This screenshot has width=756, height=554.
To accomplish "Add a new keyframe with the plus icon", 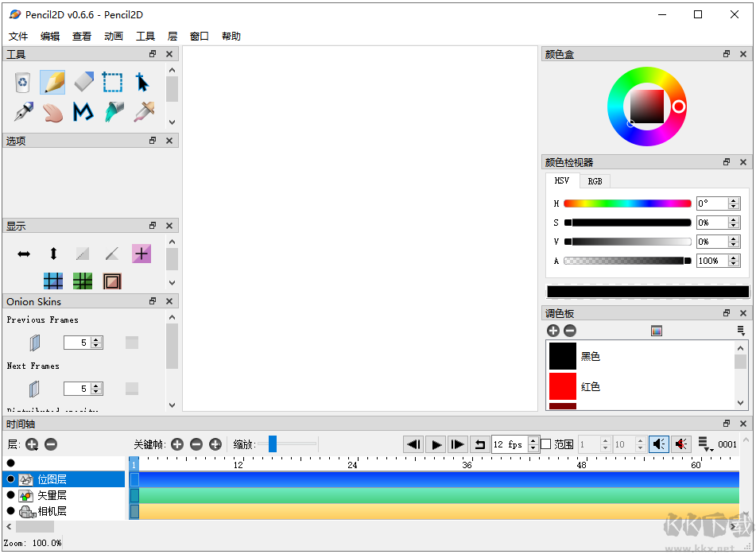I will coord(177,444).
